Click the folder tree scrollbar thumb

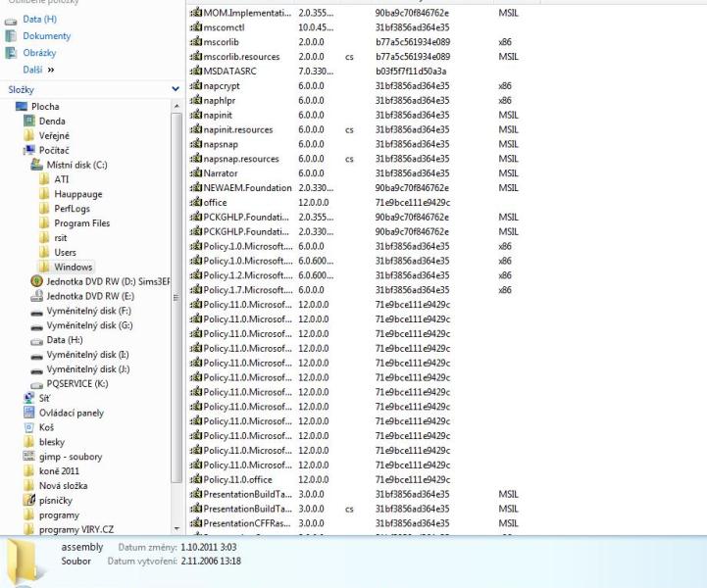177,297
